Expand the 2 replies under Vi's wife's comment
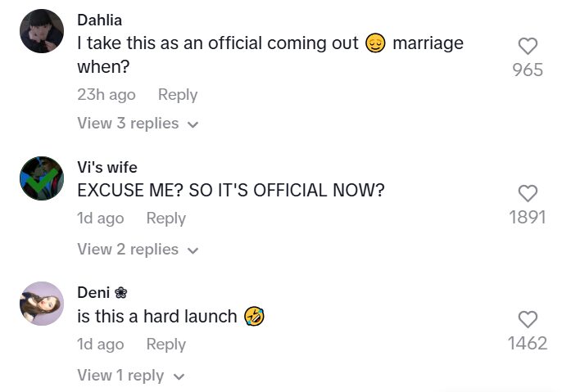This screenshot has width=571, height=392. 138,250
